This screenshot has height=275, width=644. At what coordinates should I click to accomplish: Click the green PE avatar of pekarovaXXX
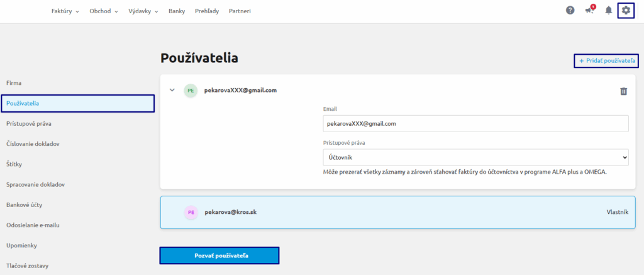190,91
